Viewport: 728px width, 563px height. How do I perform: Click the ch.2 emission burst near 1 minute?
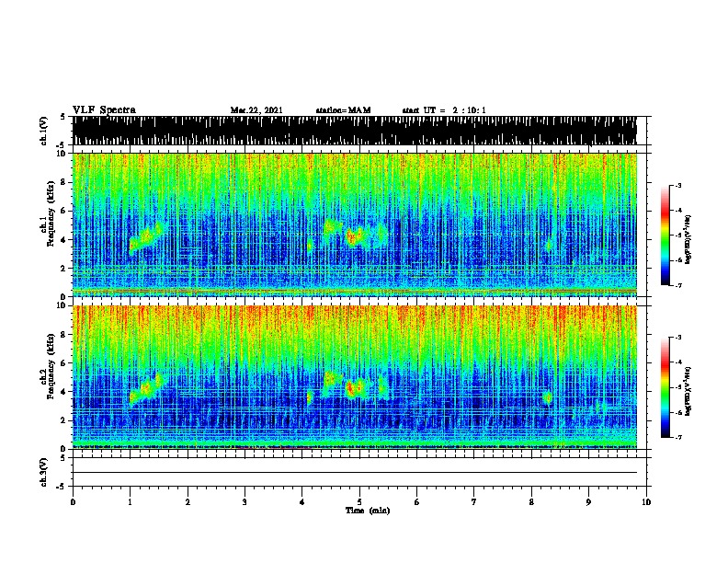pos(147,386)
